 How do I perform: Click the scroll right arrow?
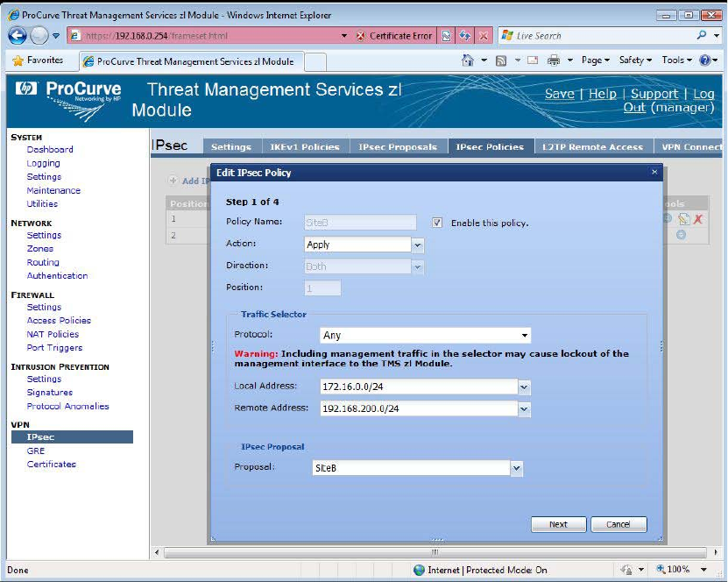(x=716, y=552)
